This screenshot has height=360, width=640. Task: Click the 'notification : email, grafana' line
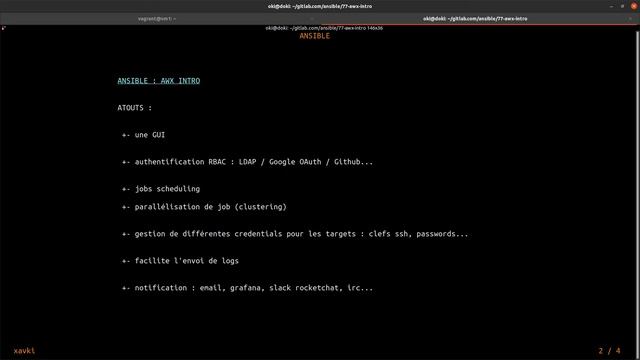tap(247, 288)
